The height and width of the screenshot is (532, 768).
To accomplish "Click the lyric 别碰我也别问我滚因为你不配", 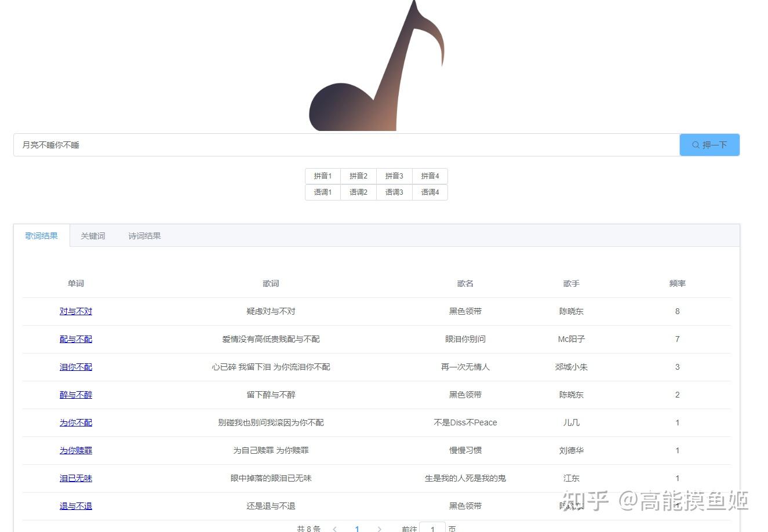I will (x=271, y=422).
